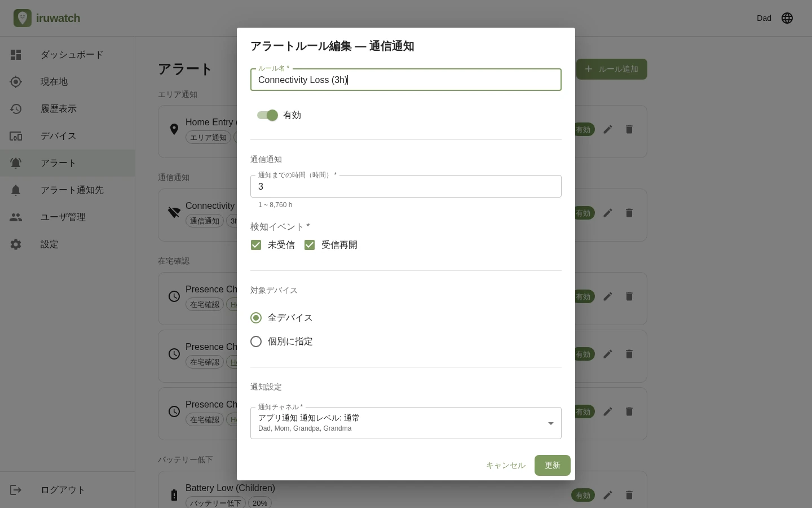Delete the Home Entry rule trash icon
The image size is (812, 508).
tap(629, 129)
